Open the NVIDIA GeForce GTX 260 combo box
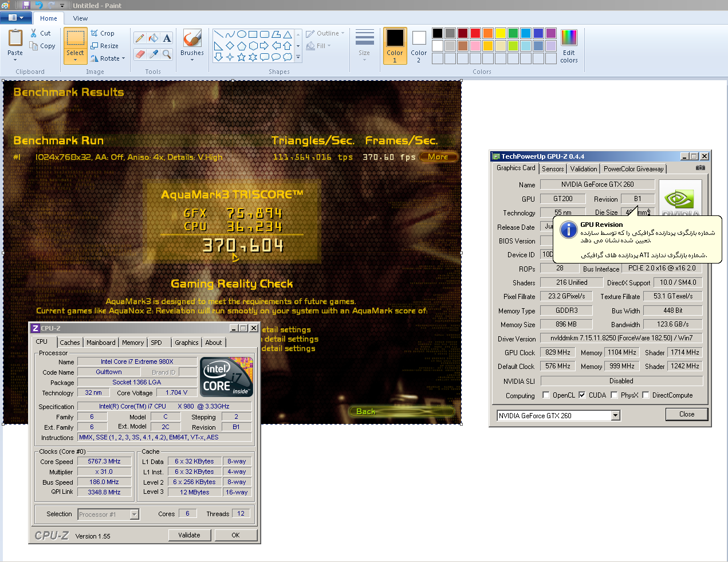This screenshot has height=562, width=728. (616, 415)
